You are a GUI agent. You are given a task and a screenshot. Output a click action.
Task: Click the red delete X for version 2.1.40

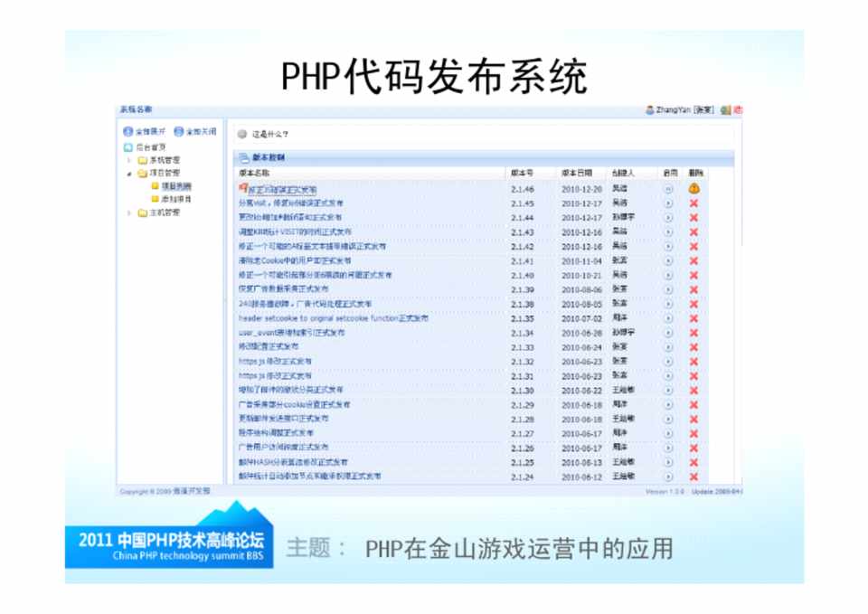click(693, 275)
